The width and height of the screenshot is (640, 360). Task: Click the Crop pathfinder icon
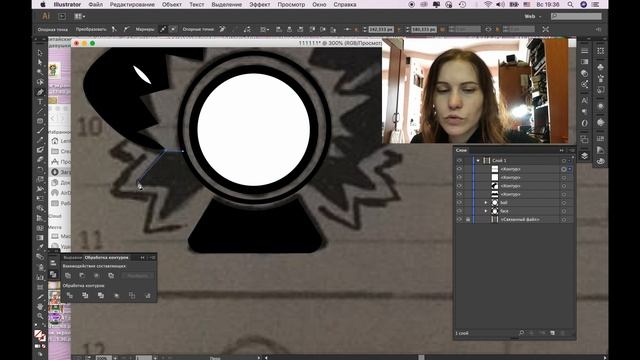pos(116,295)
